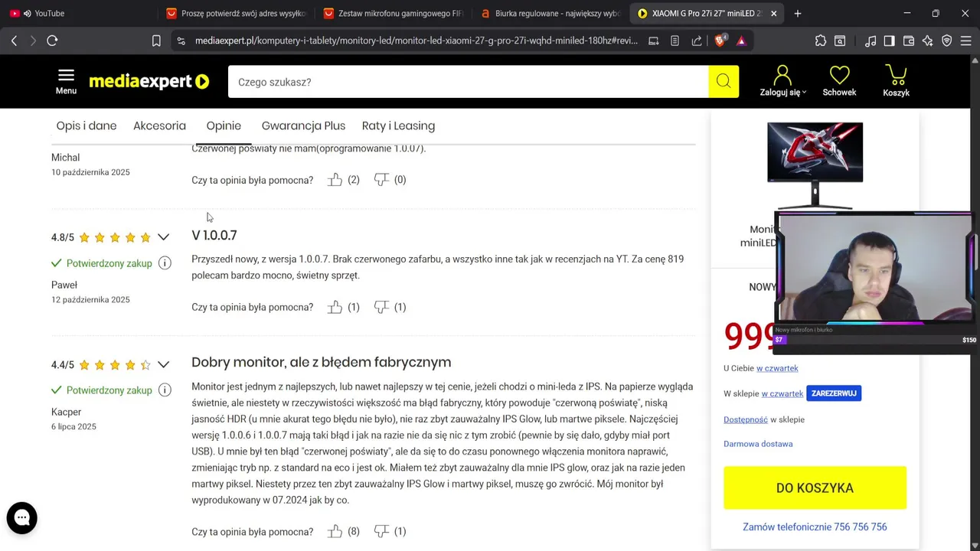Thumbs up Paweł's V 1.0.0.7 review
The height and width of the screenshot is (551, 980).
pos(335,307)
